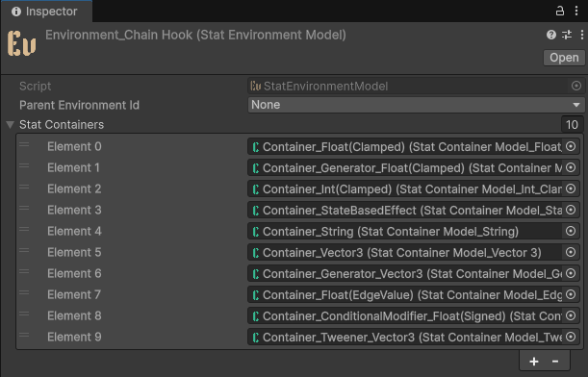Toggle the Inspector lock icon
The width and height of the screenshot is (588, 377).
559,11
